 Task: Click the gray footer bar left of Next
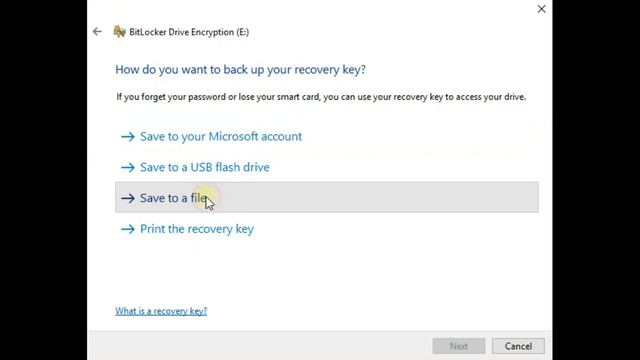[257, 346]
